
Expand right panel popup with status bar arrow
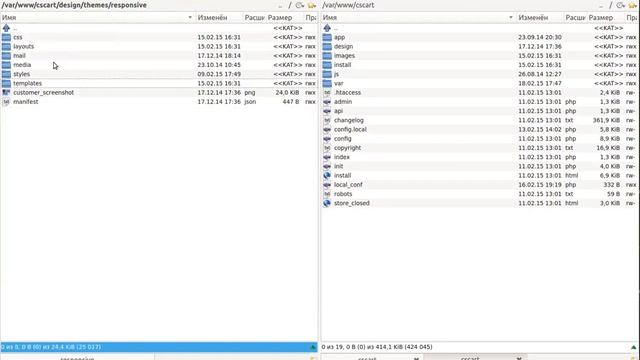633,347
